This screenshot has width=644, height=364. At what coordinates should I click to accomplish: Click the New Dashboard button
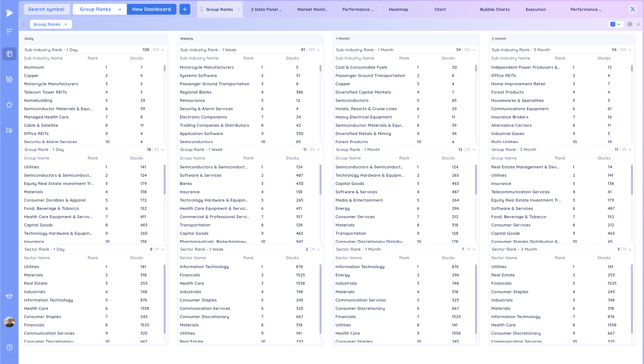pyautogui.click(x=152, y=9)
